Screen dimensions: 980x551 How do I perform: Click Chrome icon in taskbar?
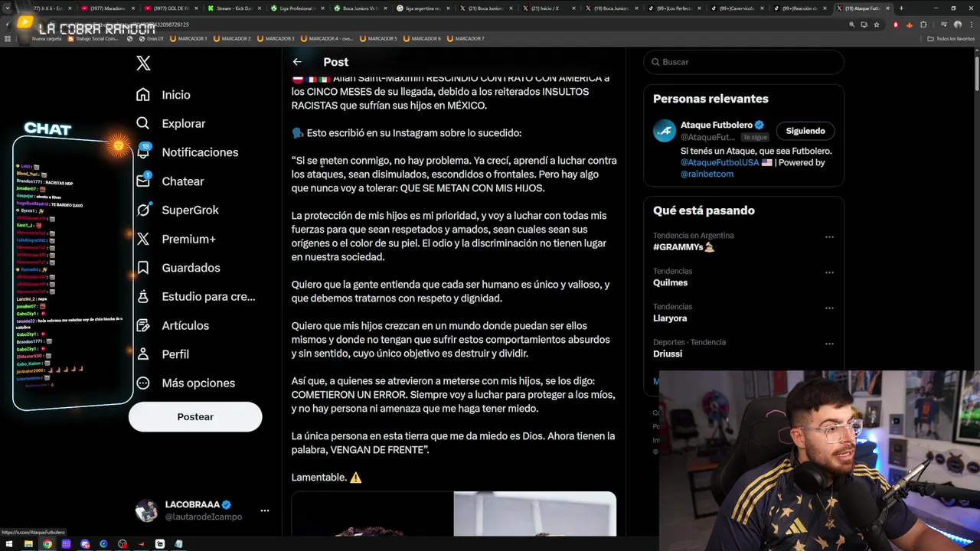pos(47,544)
